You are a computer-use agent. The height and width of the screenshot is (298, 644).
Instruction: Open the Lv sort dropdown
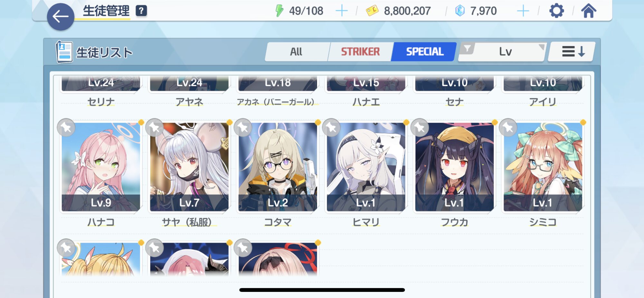click(x=506, y=52)
